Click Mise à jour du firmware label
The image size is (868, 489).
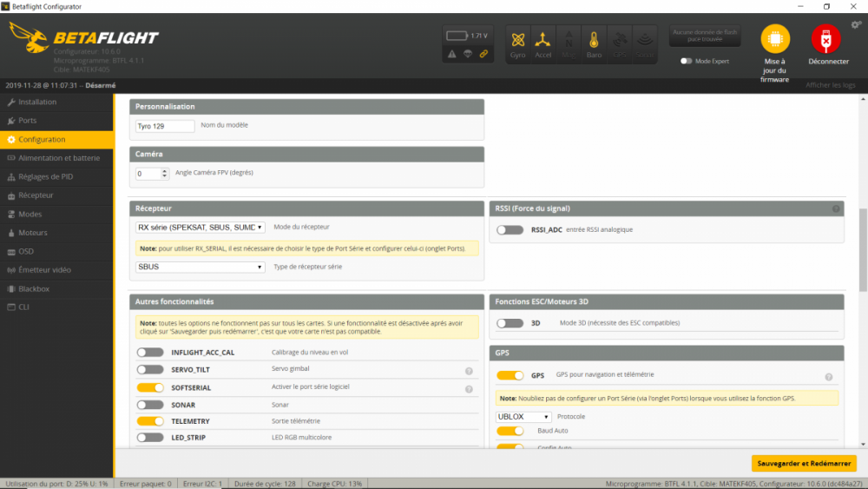[x=774, y=70]
